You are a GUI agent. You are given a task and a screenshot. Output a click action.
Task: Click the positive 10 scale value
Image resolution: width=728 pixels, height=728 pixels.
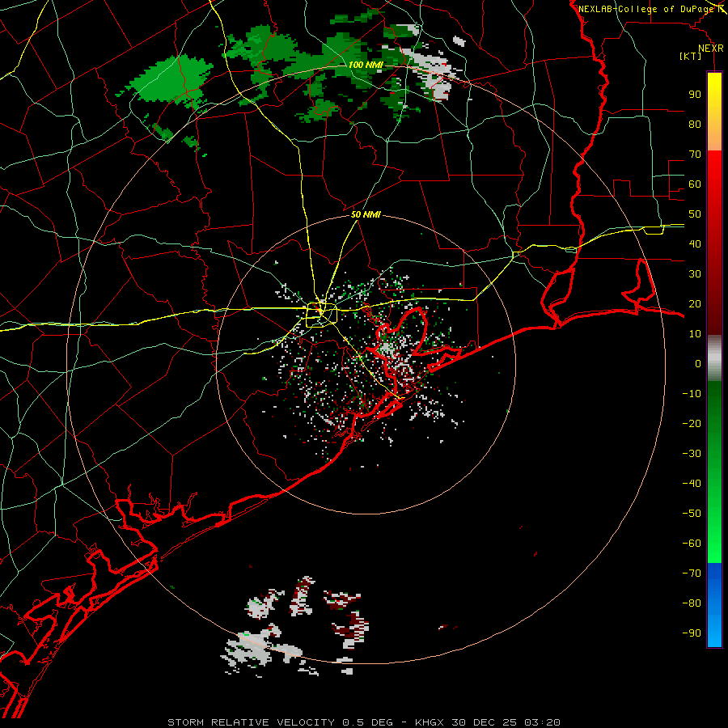tap(695, 334)
